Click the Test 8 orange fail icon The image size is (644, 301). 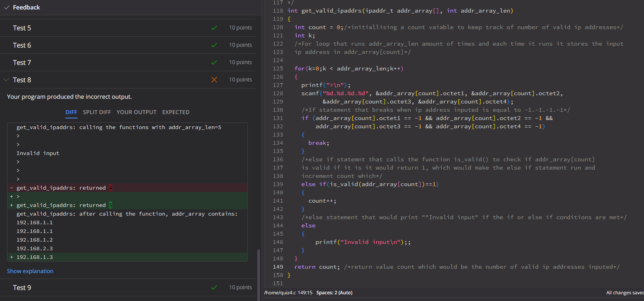click(x=214, y=80)
